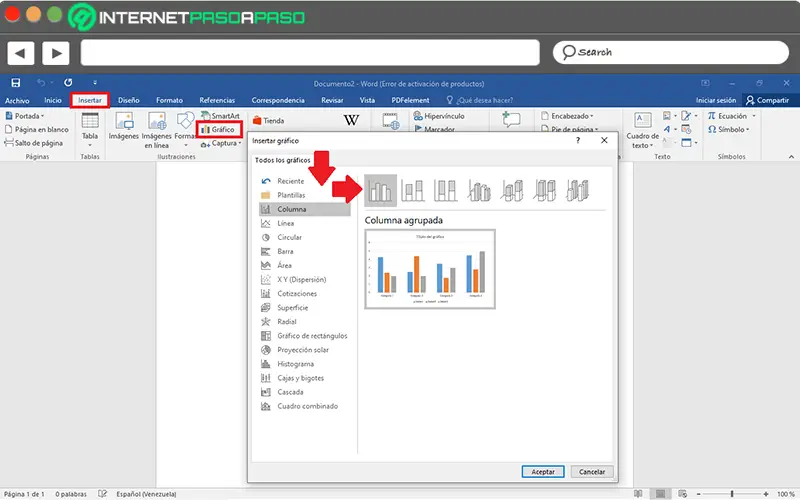
Task: Switch to the Vista tab
Action: coord(367,101)
